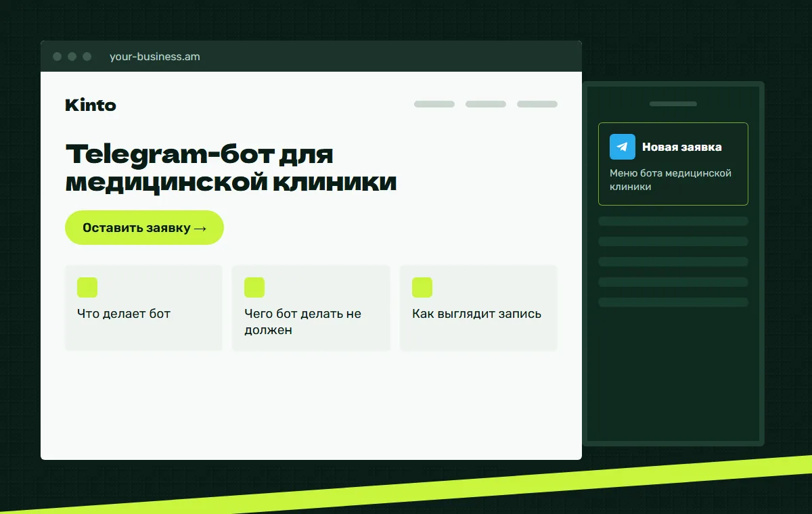Image resolution: width=812 pixels, height=514 pixels.
Task: Click the Меню бота медицинской клиники text
Action: click(671, 180)
